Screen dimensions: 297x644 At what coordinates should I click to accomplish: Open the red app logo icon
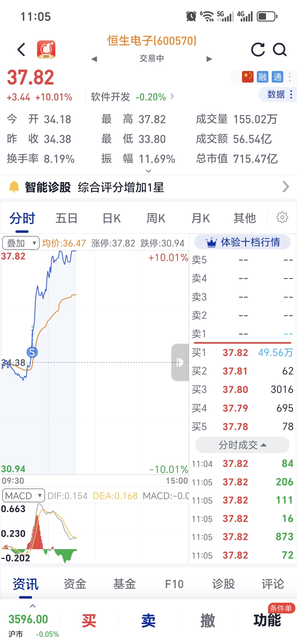point(46,50)
